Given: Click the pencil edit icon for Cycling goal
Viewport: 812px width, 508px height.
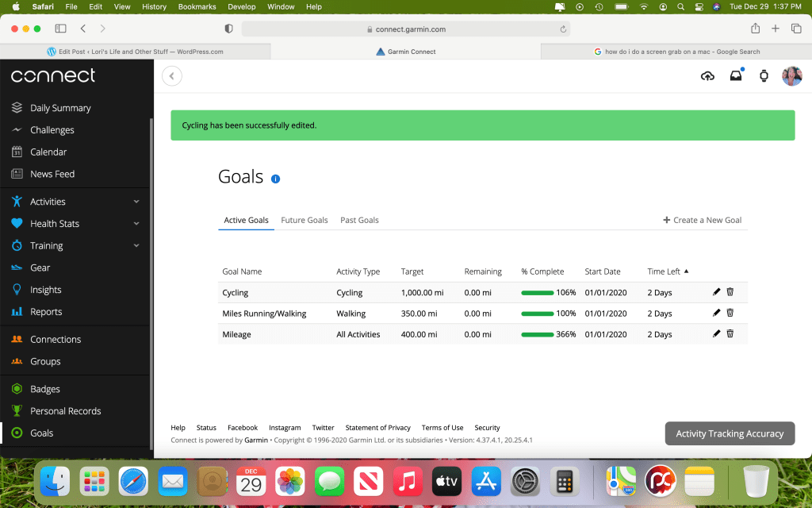Looking at the screenshot, I should pos(717,292).
